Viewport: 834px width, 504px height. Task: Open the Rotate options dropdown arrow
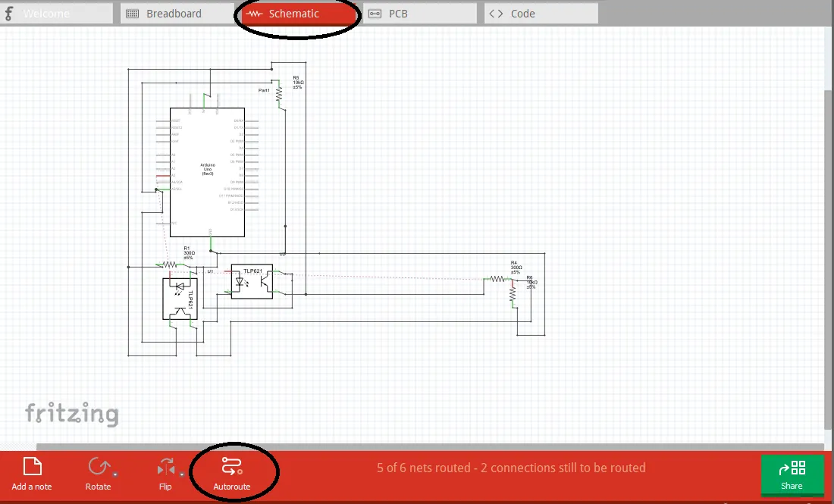(115, 474)
